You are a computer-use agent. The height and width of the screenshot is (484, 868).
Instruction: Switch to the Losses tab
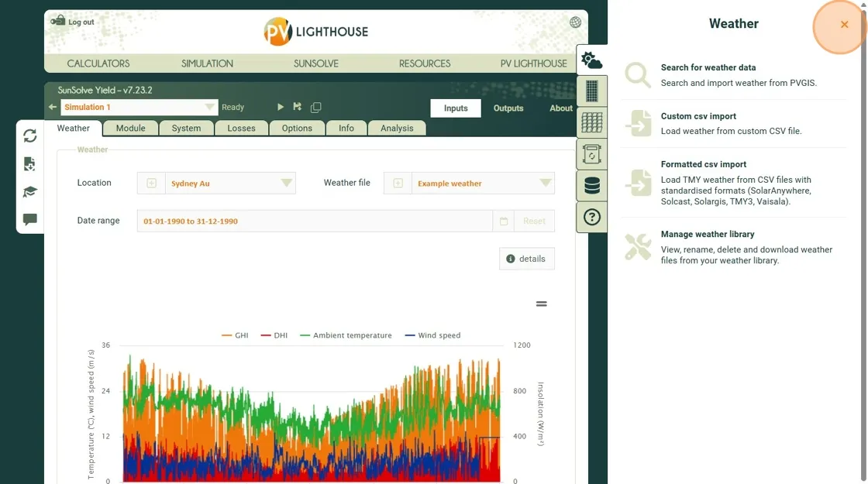241,129
